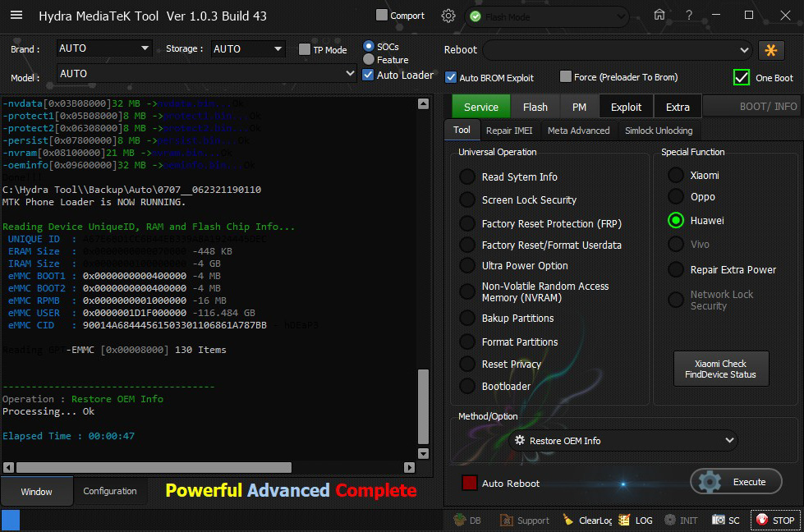Open the Storage dropdown
The image size is (804, 532).
tap(248, 48)
